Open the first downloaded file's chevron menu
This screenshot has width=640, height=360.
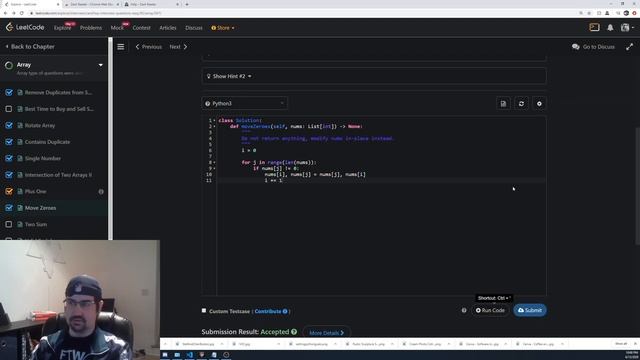click(x=222, y=344)
